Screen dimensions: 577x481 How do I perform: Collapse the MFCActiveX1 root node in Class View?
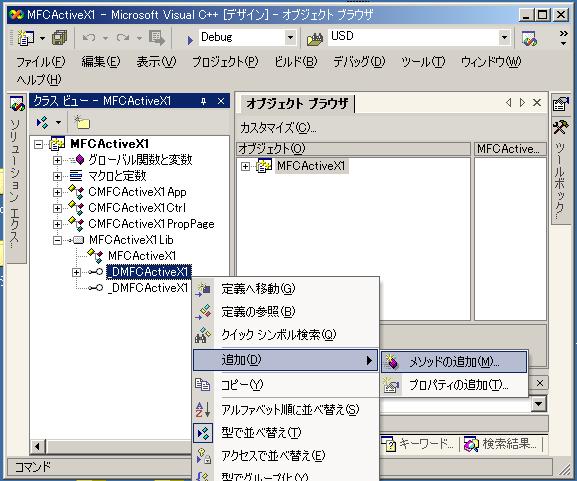(x=38, y=144)
